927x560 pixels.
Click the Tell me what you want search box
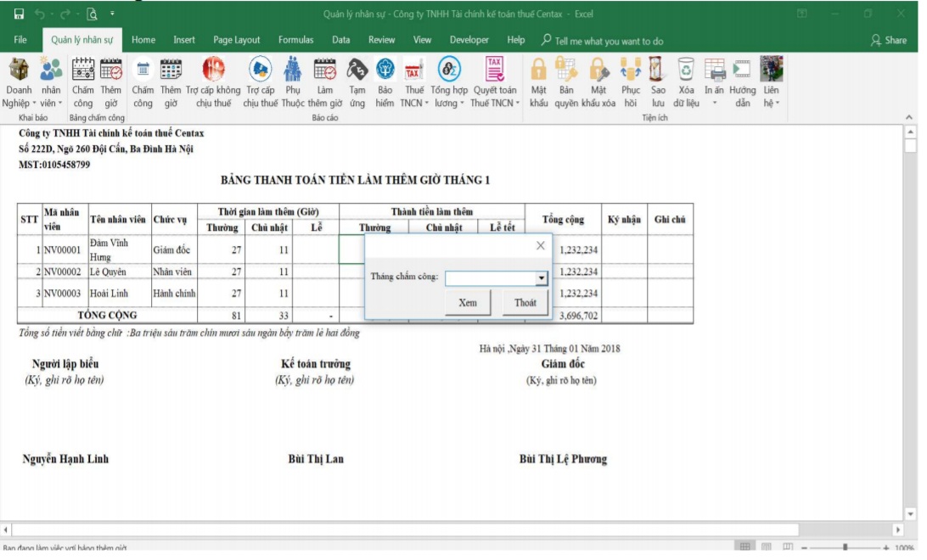coord(609,41)
